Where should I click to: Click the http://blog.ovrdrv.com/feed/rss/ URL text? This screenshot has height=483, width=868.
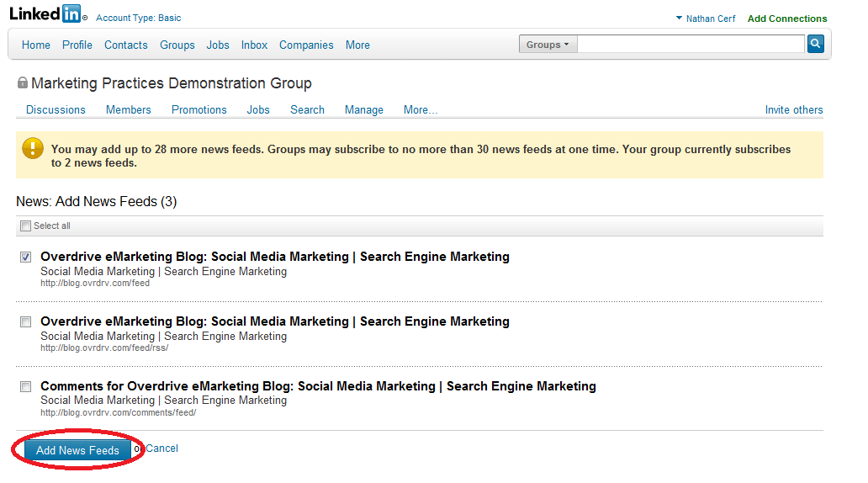104,348
